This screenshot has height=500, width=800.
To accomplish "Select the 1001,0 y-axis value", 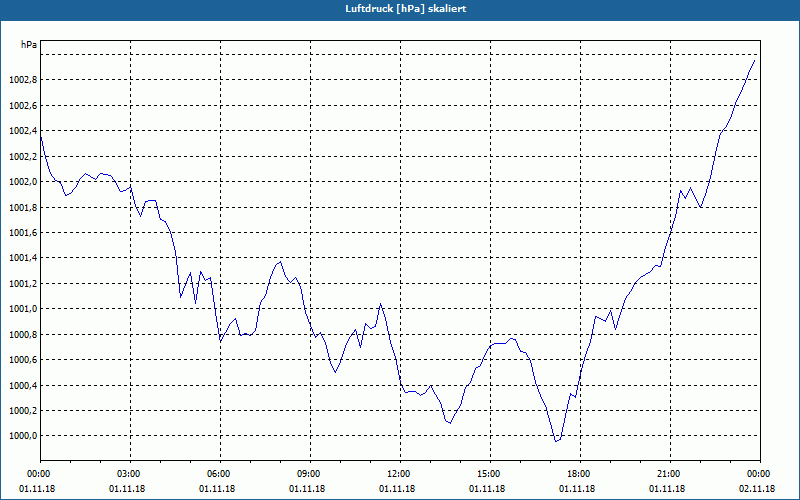I will point(23,309).
